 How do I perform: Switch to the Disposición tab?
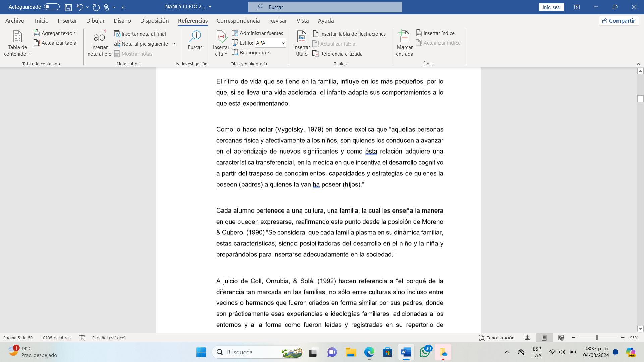click(154, 21)
